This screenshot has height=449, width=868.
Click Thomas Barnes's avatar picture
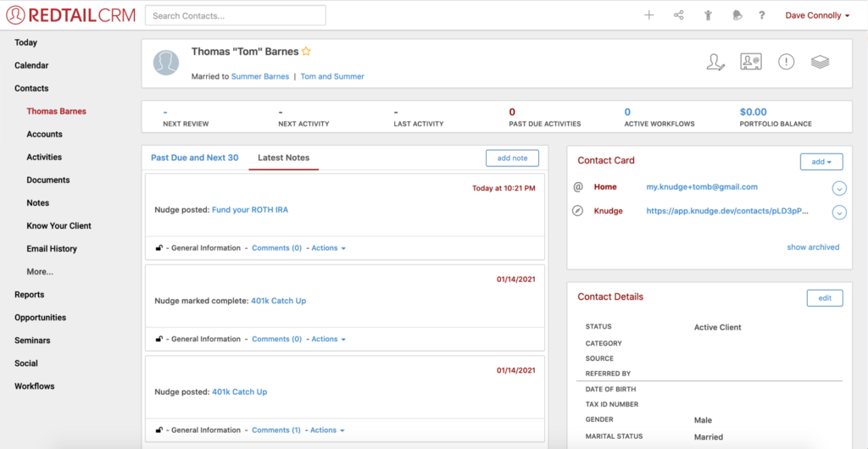coord(166,63)
